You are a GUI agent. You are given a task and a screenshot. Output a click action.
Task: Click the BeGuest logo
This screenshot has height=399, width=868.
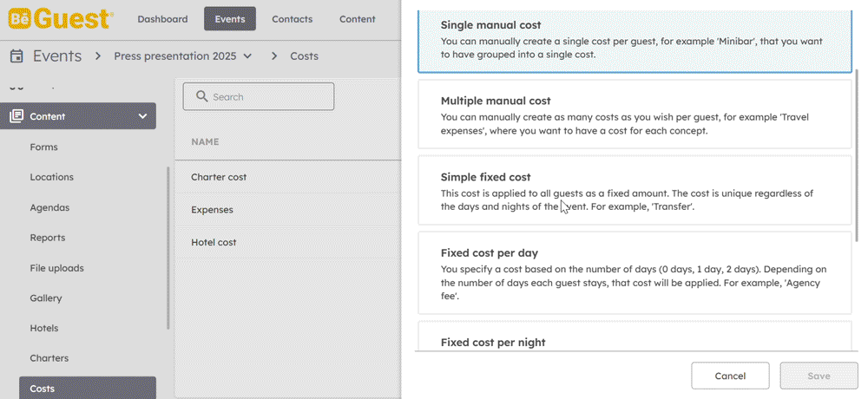tap(61, 19)
